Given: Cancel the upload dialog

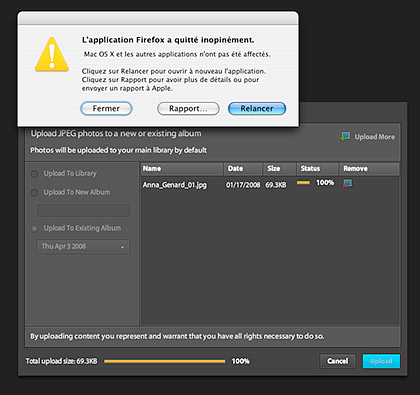Looking at the screenshot, I should point(337,361).
